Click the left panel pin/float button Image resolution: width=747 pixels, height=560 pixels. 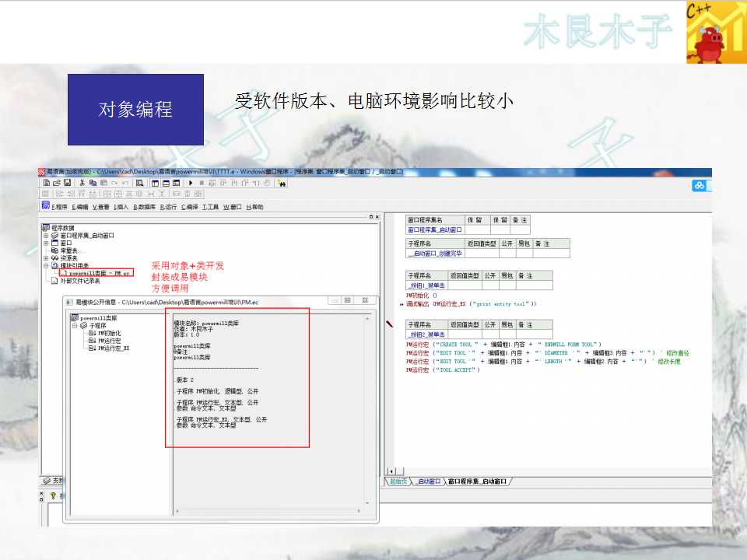[371, 217]
